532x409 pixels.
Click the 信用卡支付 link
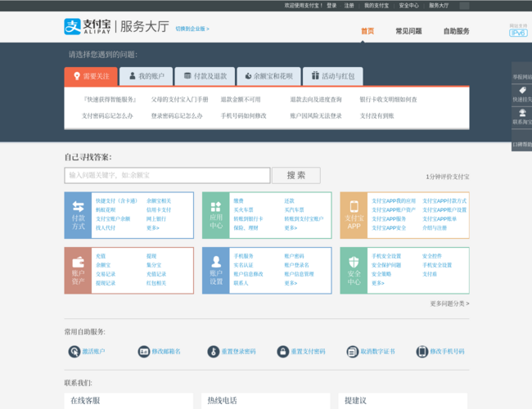click(159, 210)
